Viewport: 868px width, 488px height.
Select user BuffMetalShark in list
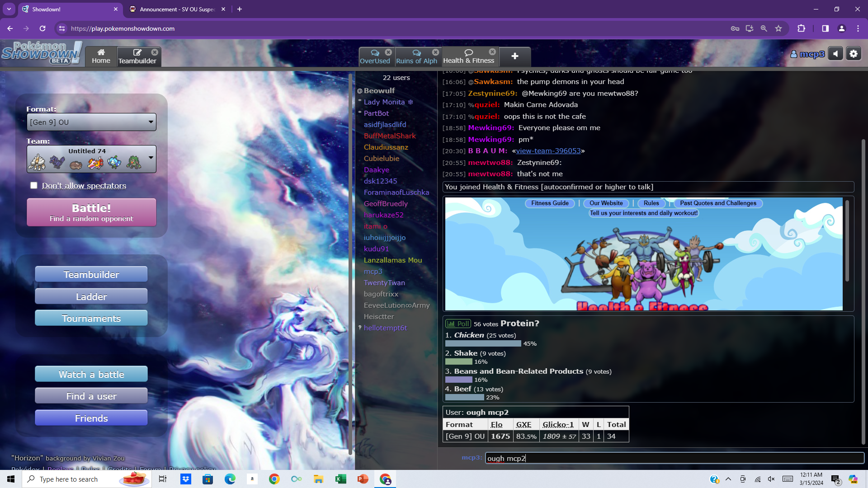[390, 136]
